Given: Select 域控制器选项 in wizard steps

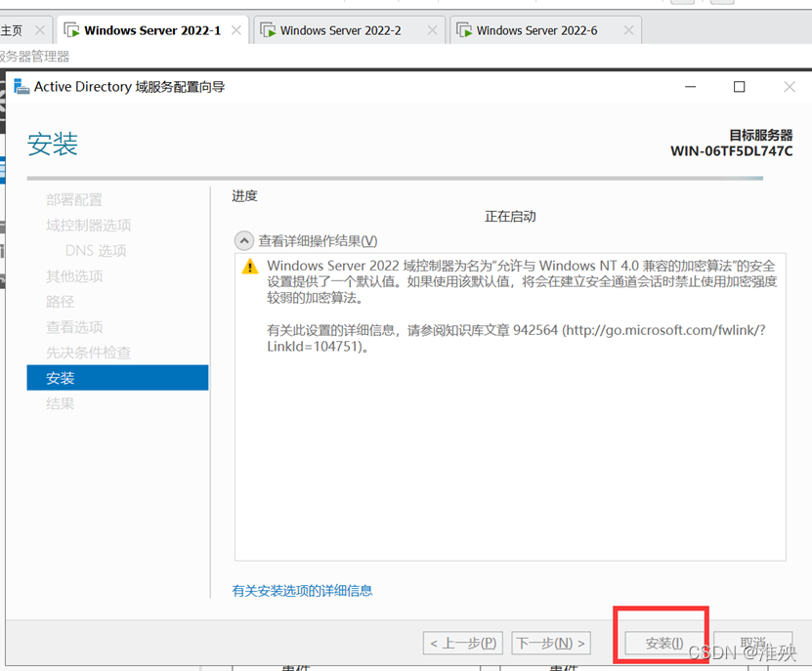Looking at the screenshot, I should tap(89, 226).
